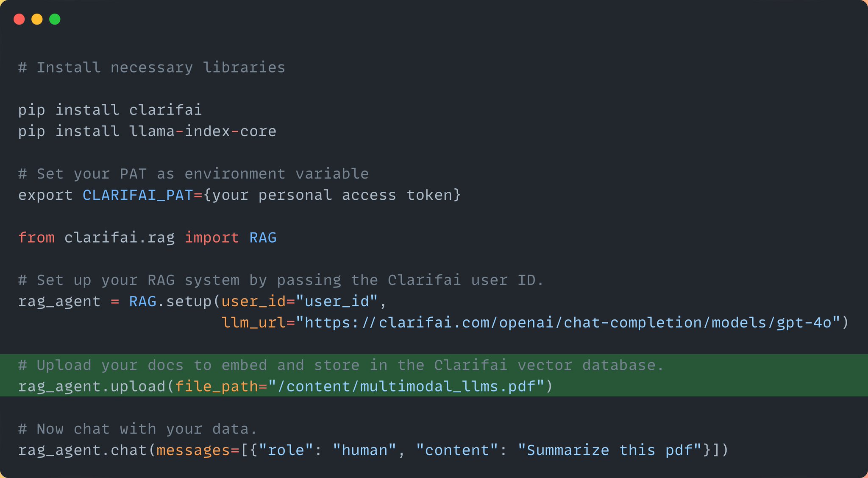This screenshot has height=478, width=868.
Task: Click the red "import" keyword
Action: tap(212, 238)
